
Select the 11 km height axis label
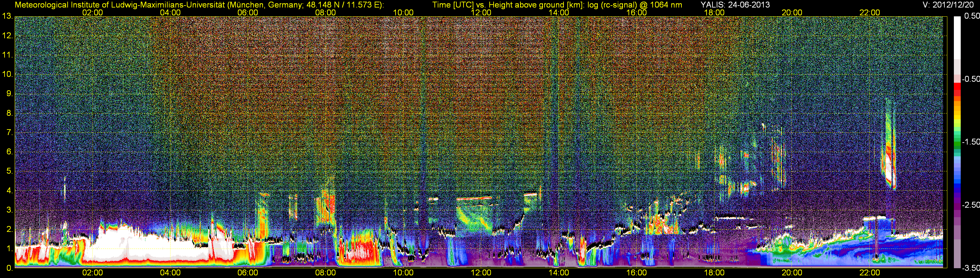tap(7, 55)
